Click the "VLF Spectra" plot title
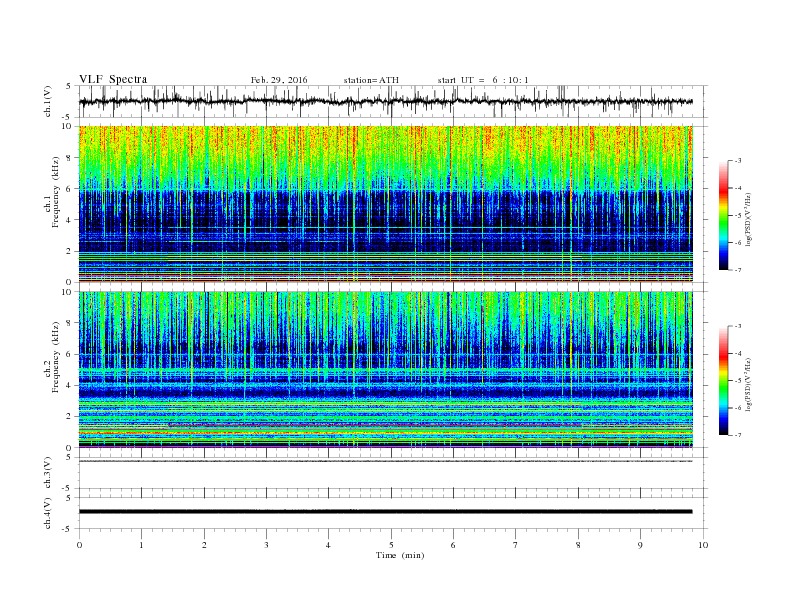Screen dimensions: 792x612 tap(113, 79)
